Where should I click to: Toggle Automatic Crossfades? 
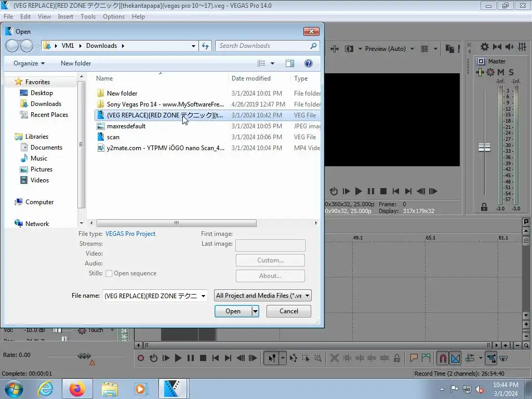click(456, 358)
